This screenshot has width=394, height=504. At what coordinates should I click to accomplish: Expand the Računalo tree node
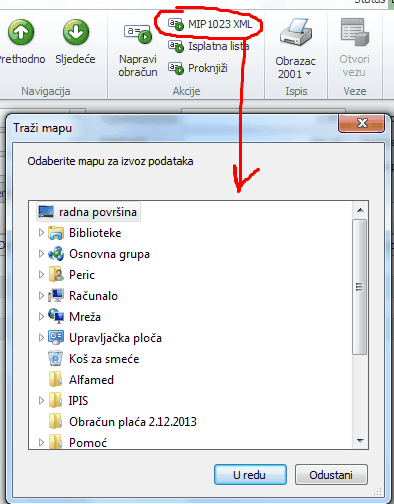tap(41, 296)
